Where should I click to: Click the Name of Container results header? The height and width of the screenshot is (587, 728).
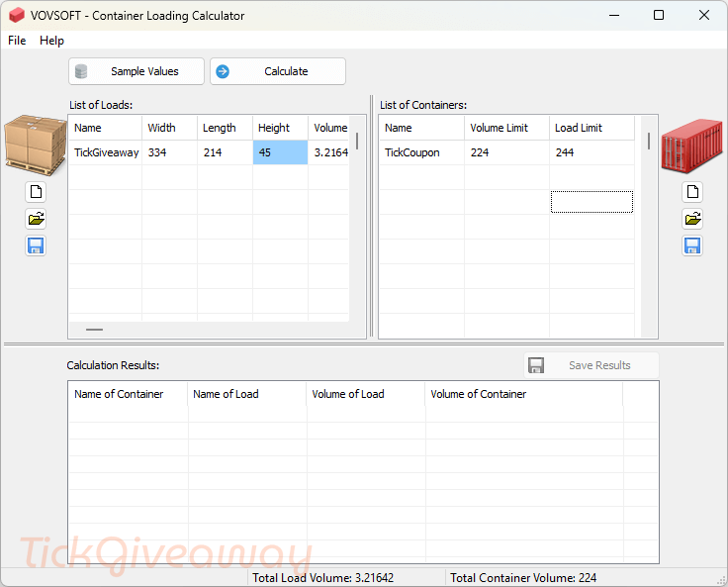tap(129, 394)
